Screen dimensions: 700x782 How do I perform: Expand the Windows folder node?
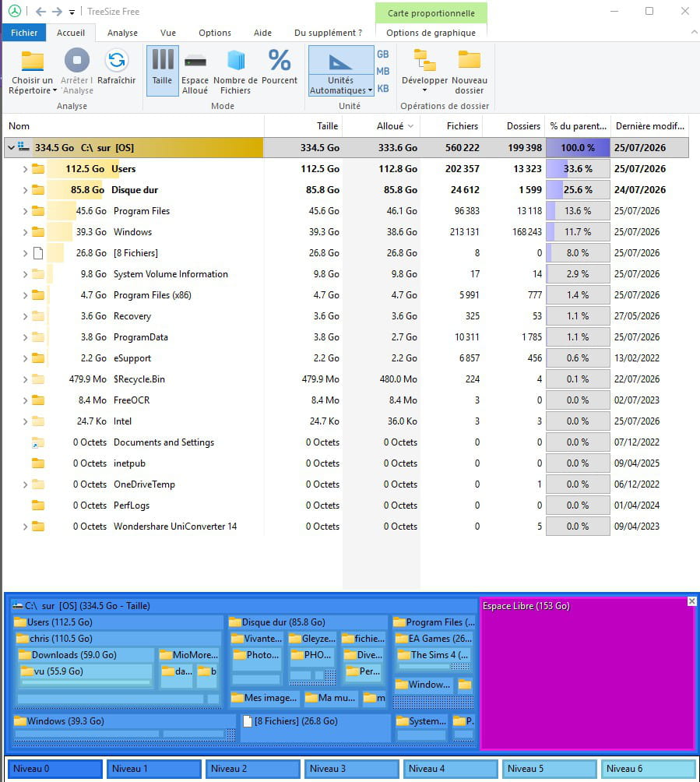click(25, 232)
